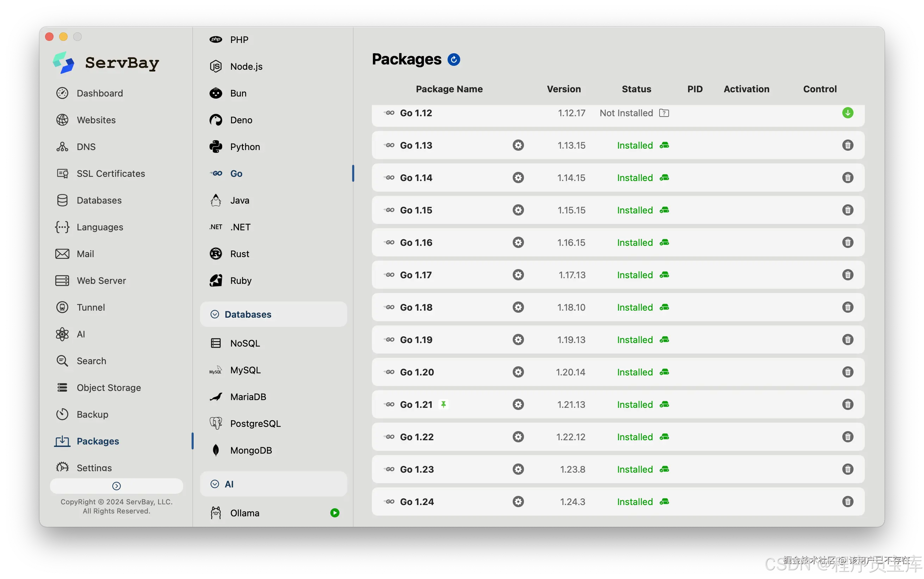Go to Websites in the sidebar
This screenshot has width=924, height=579.
tap(96, 120)
